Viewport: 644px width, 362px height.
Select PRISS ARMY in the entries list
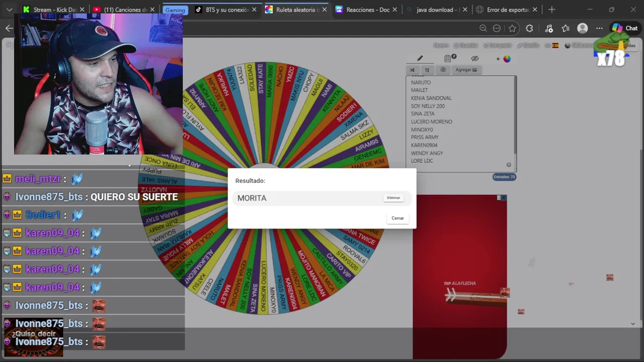[x=425, y=137]
